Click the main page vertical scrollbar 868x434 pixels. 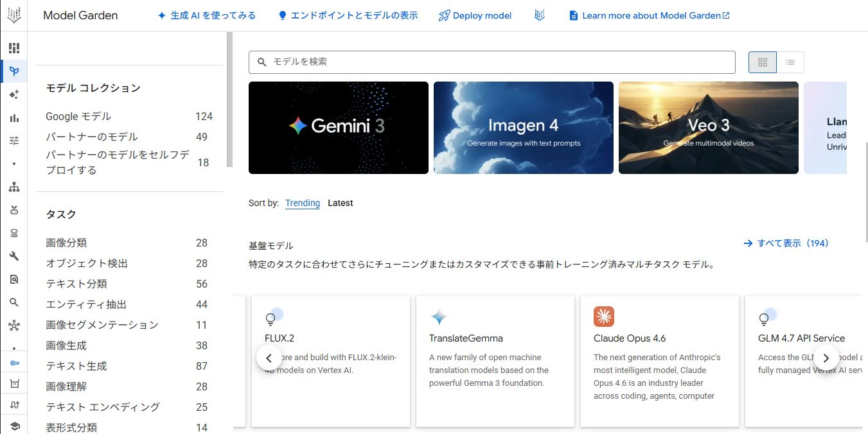[865, 193]
